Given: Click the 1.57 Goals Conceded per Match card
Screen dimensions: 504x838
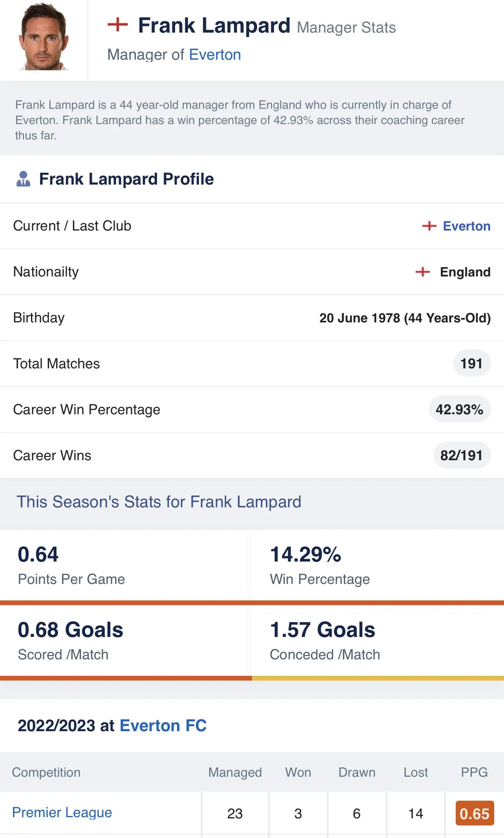Looking at the screenshot, I should (x=378, y=640).
